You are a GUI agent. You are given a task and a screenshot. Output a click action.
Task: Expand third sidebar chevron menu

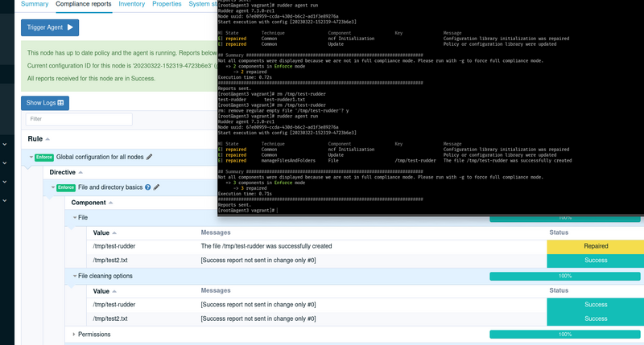point(5,182)
